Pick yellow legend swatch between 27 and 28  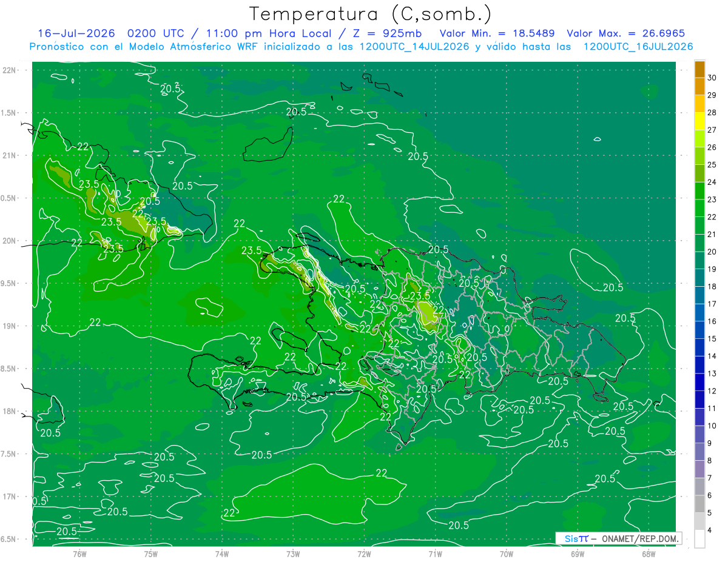click(699, 121)
